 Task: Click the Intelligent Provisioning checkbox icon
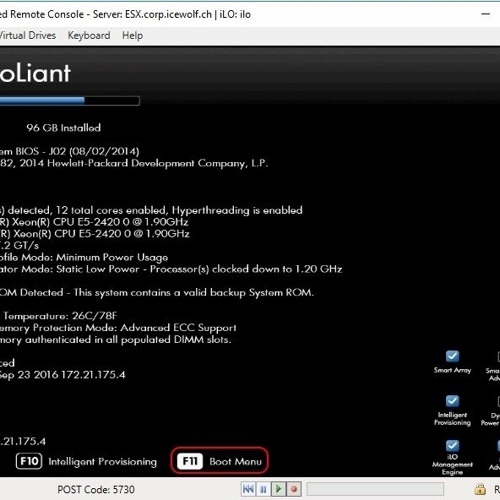point(452,401)
